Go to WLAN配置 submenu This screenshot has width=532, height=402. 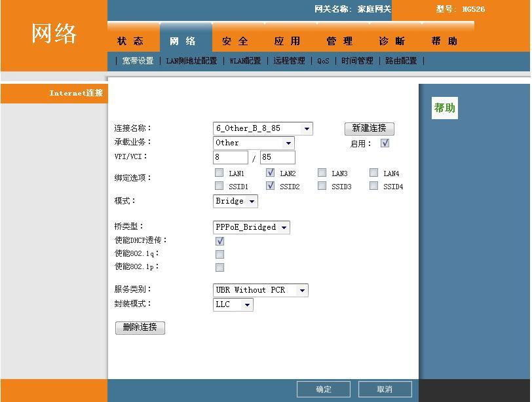pos(245,61)
